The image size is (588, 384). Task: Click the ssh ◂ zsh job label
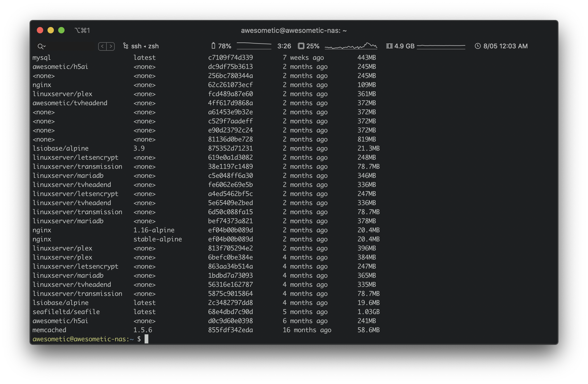pos(145,46)
